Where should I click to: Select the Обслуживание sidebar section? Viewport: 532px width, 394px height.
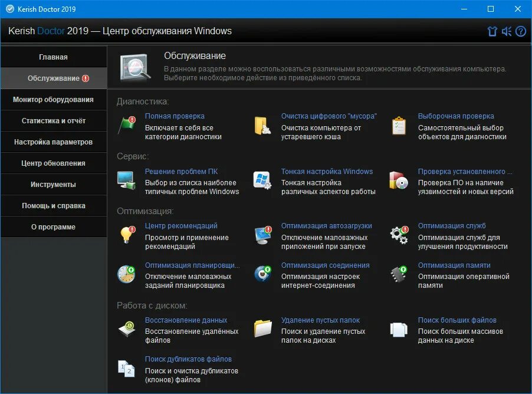coord(54,78)
